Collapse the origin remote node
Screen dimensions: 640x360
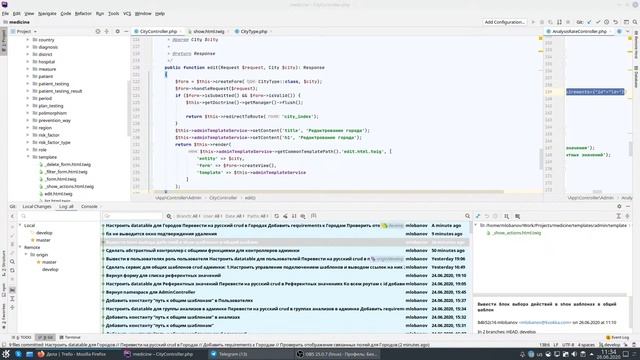pyautogui.click(x=26, y=255)
